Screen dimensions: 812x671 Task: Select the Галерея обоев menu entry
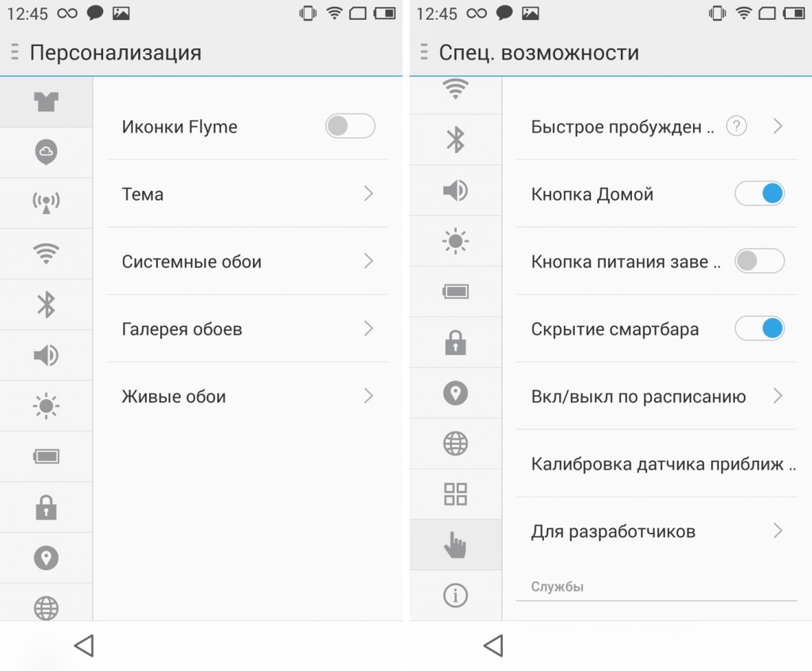click(247, 328)
